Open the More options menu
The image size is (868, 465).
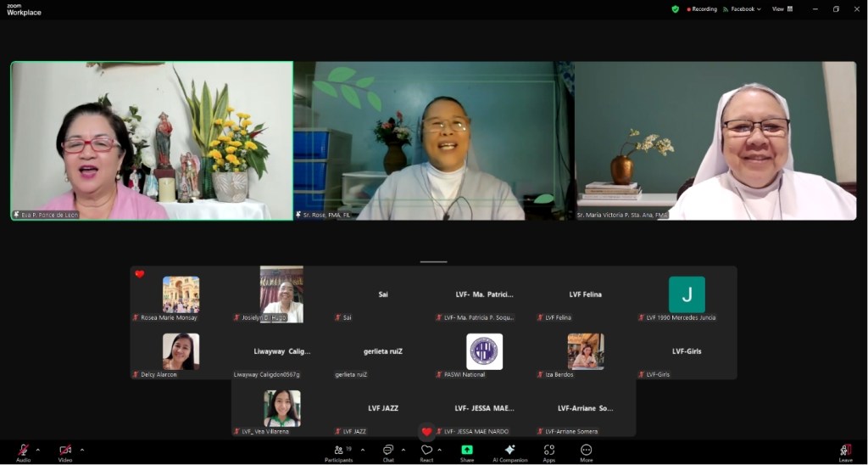click(x=586, y=451)
